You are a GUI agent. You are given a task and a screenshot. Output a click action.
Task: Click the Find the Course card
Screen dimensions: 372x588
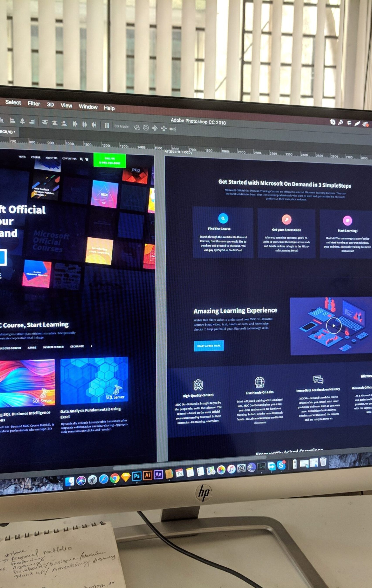pos(223,232)
